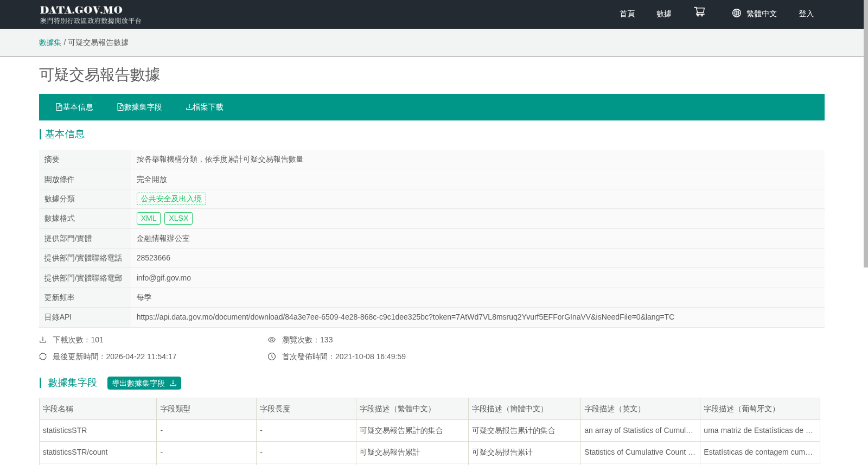Viewport: 868px width, 465px height.
Task: Click the 字段類型 column header
Action: pos(206,409)
